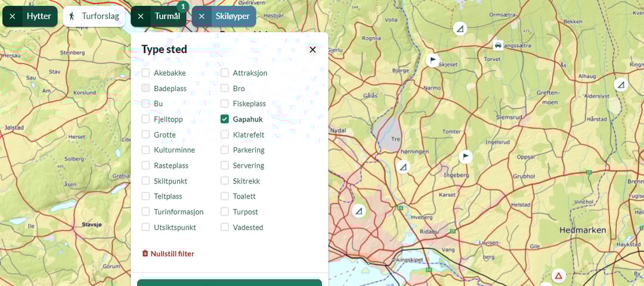This screenshot has height=286, width=644.
Task: Open the shelter marker near Alderslyst
Action: point(358,211)
